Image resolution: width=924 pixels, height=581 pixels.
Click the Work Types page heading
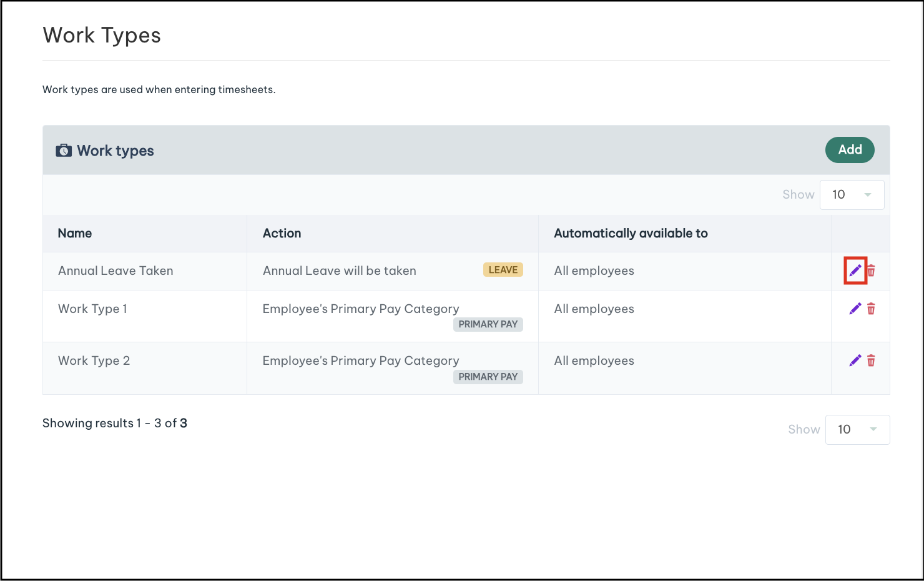[x=102, y=36]
